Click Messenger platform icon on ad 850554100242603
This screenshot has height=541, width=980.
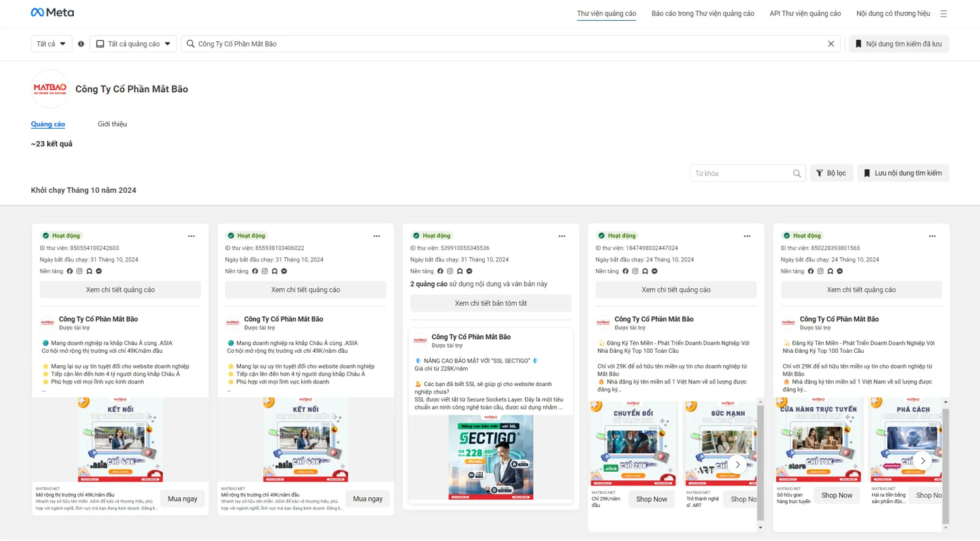pos(99,271)
